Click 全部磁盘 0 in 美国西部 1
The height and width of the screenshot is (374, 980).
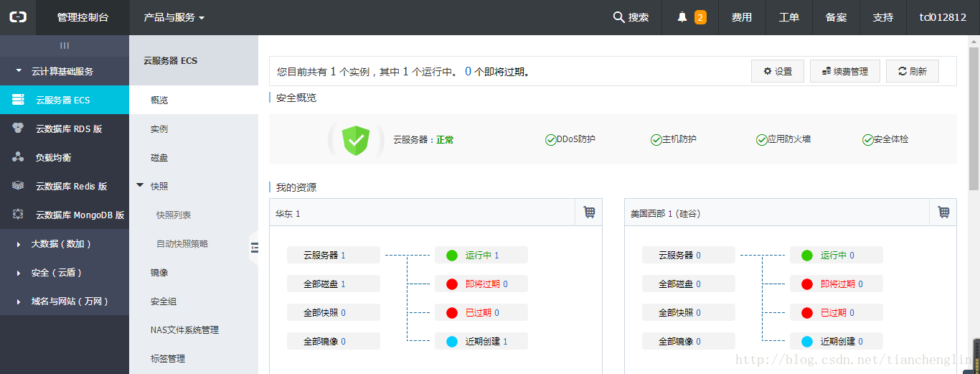(689, 284)
